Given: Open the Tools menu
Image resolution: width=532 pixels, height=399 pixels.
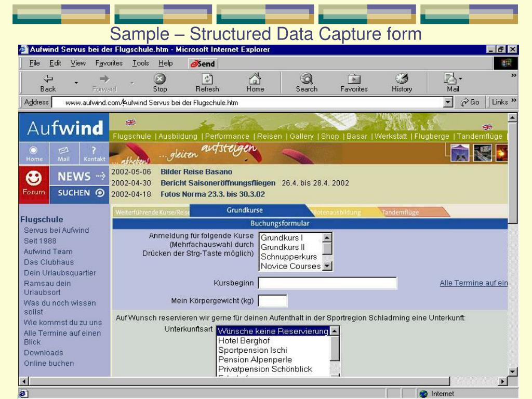Looking at the screenshot, I should 140,63.
